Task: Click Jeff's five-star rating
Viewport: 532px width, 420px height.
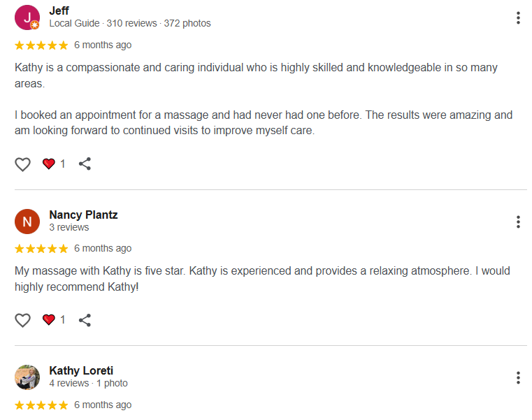Action: (x=41, y=45)
